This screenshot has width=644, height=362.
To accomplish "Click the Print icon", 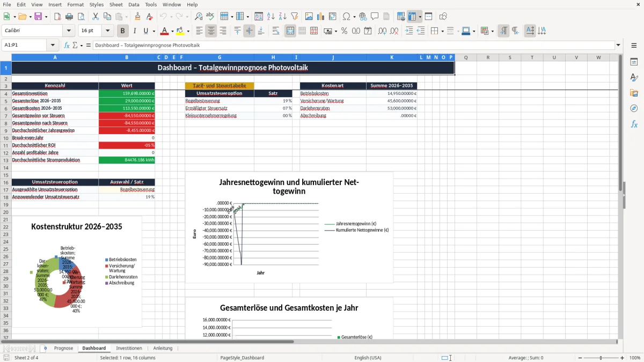I will click(x=69, y=17).
